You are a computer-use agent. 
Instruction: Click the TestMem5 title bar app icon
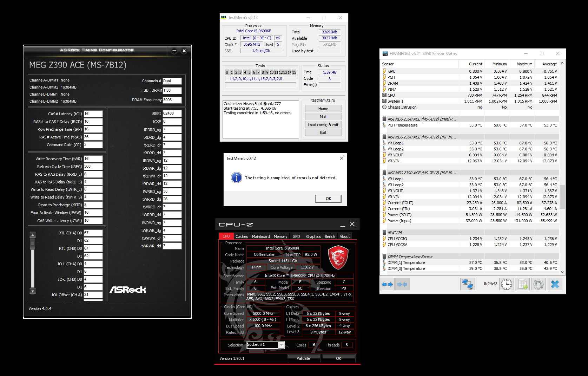[x=224, y=18]
